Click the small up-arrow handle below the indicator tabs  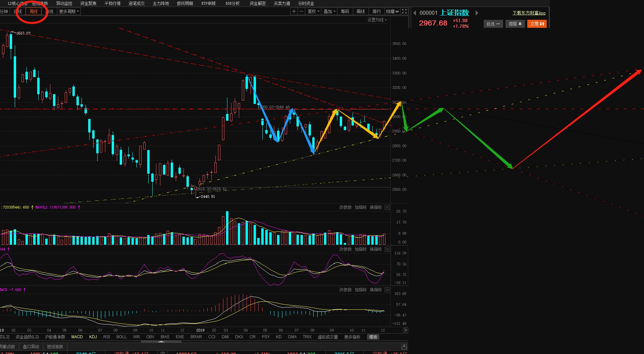tap(161, 342)
